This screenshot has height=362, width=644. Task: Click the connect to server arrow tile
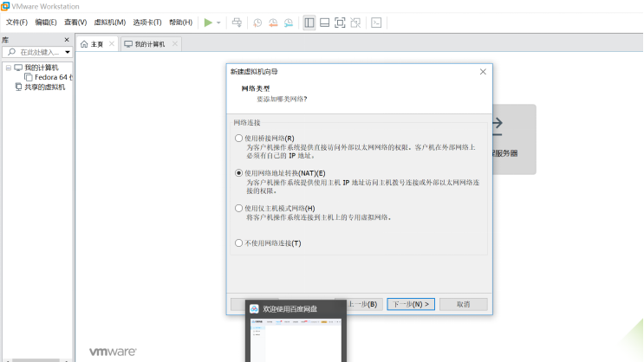pos(514,139)
